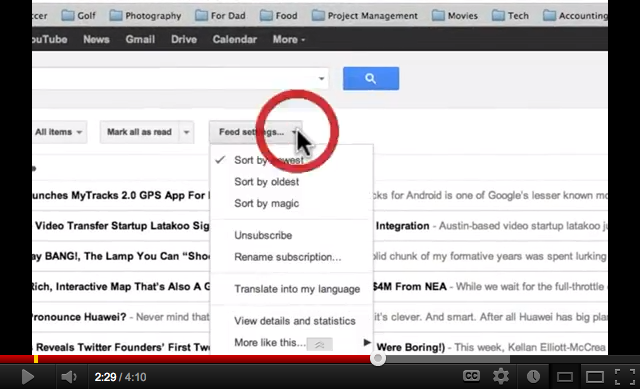Choose View details and statistics
The image size is (640, 389).
click(291, 321)
